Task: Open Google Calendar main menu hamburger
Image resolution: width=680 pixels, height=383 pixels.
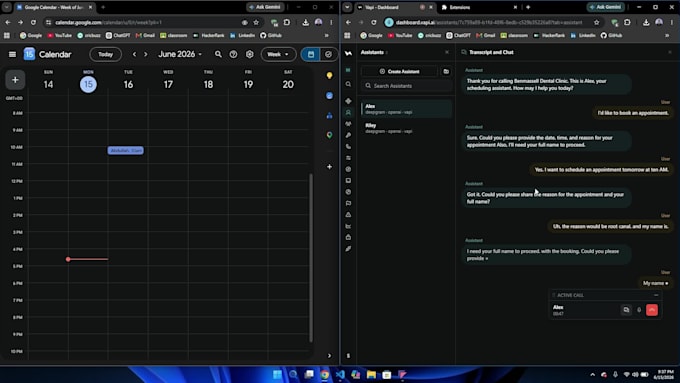Action: click(x=12, y=54)
